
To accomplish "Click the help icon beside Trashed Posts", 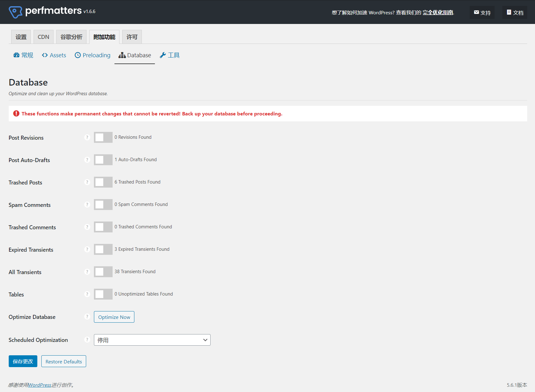I will tap(87, 182).
